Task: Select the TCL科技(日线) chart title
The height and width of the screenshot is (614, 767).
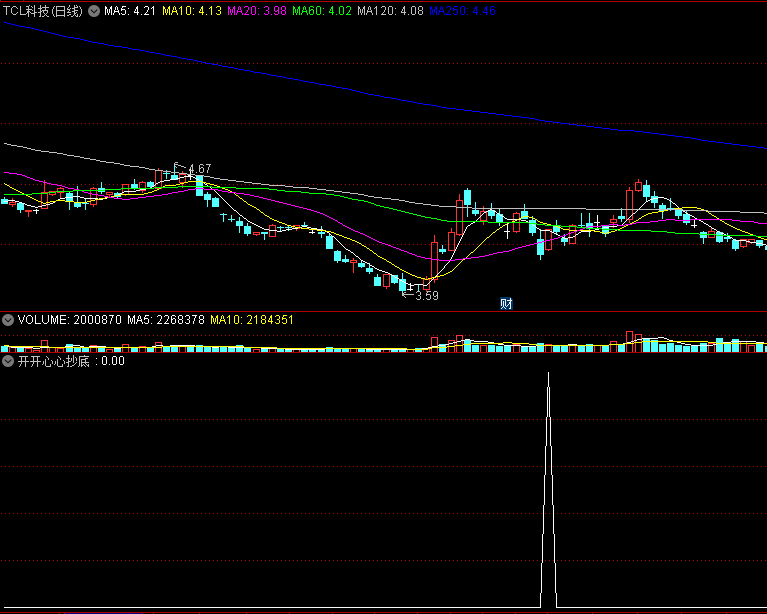Action: coord(43,11)
